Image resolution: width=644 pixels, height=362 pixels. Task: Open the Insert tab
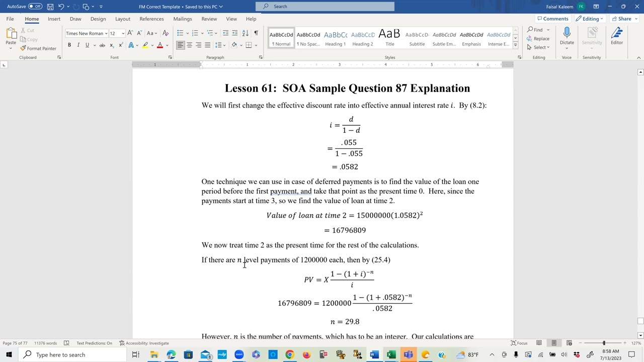pos(54,19)
